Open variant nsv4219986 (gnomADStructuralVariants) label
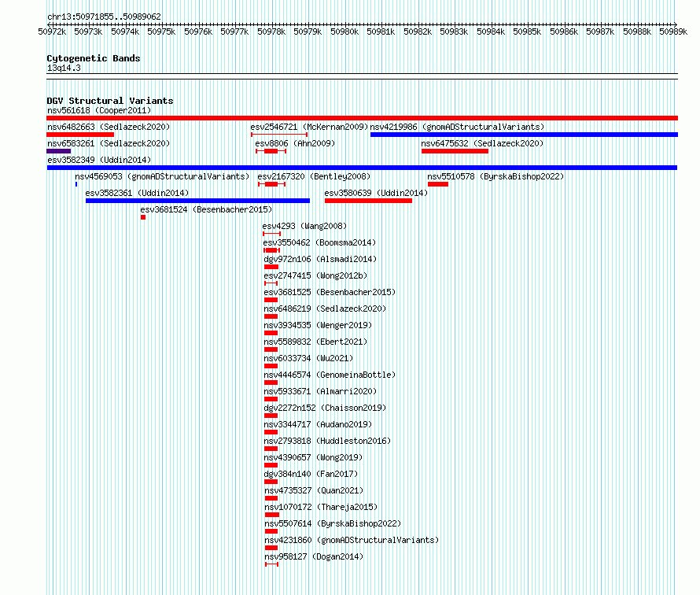Image resolution: width=700 pixels, height=595 pixels. click(457, 127)
